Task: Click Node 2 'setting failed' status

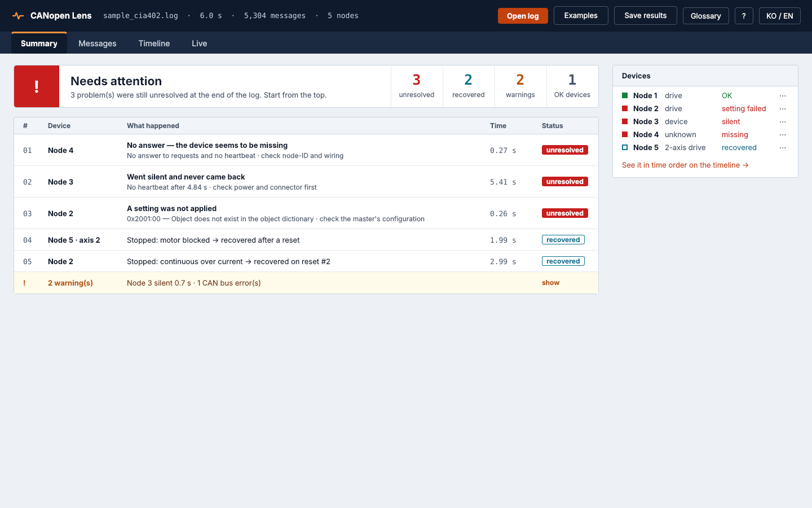Action: point(744,109)
